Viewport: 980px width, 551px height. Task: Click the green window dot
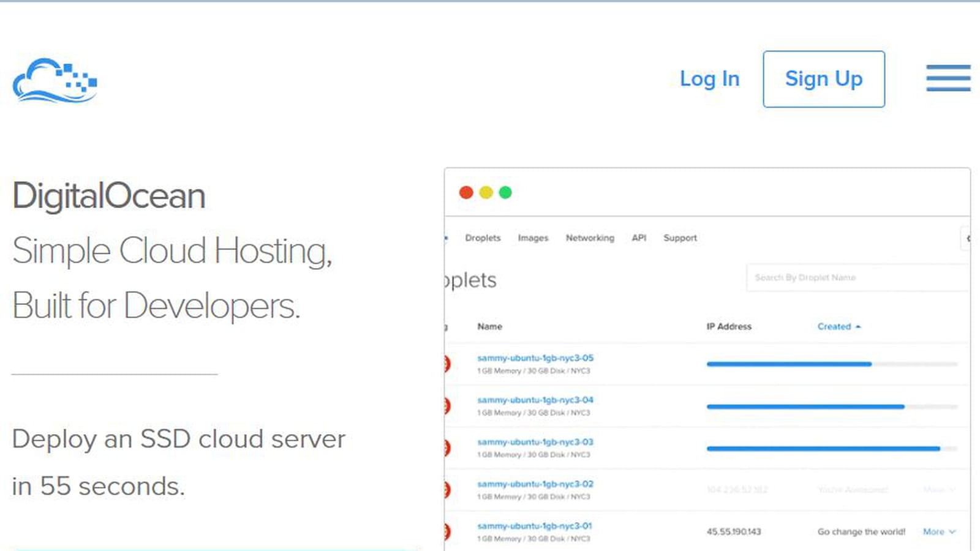(x=505, y=192)
